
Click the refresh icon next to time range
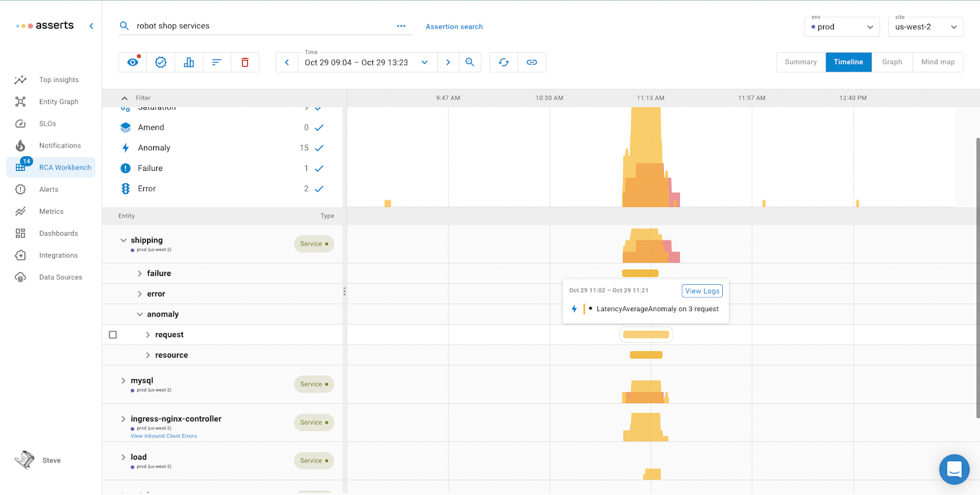pos(503,62)
